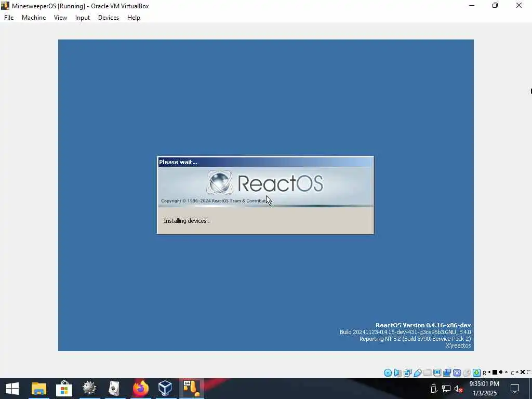Click the 'X:\reactos' path text
Screen dimensions: 532x399
pyautogui.click(x=458, y=345)
